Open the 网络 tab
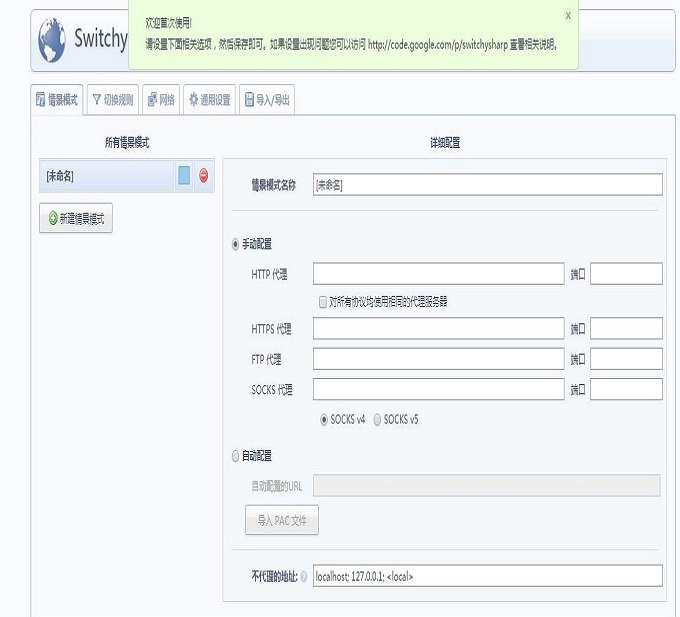This screenshot has width=680, height=617. click(161, 100)
